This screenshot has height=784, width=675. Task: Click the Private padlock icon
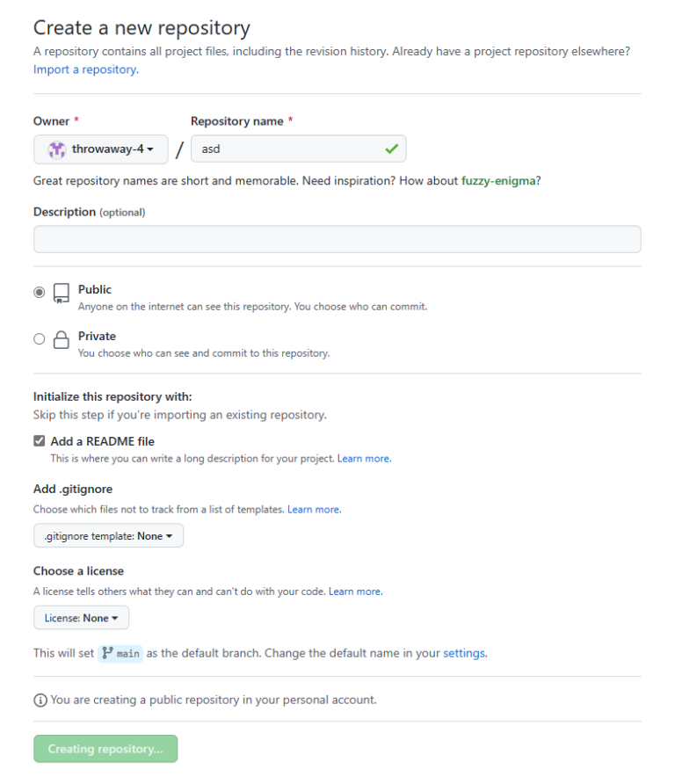61,339
